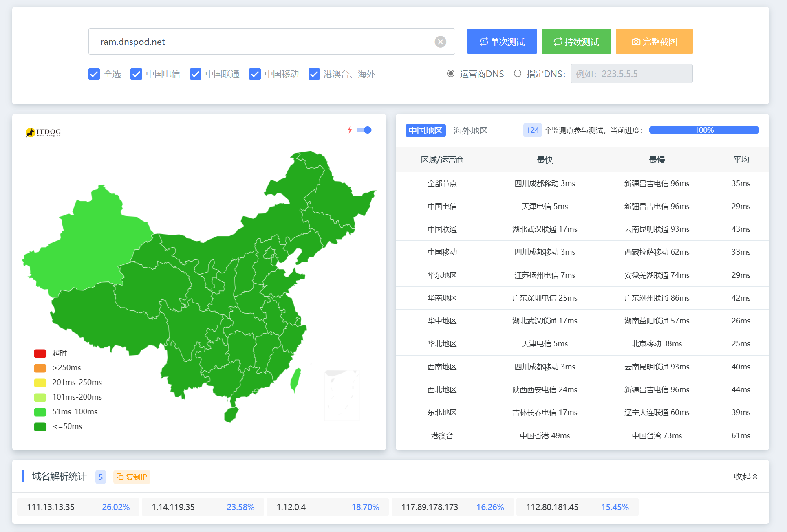This screenshot has height=532, width=787.
Task: Click the 东北地区 row label
Action: click(x=442, y=412)
